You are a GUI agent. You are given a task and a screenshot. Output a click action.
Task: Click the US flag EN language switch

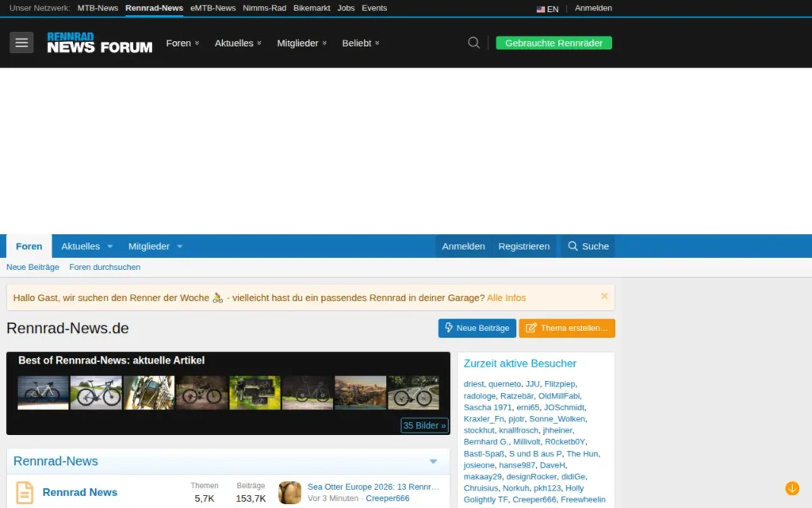tap(547, 9)
